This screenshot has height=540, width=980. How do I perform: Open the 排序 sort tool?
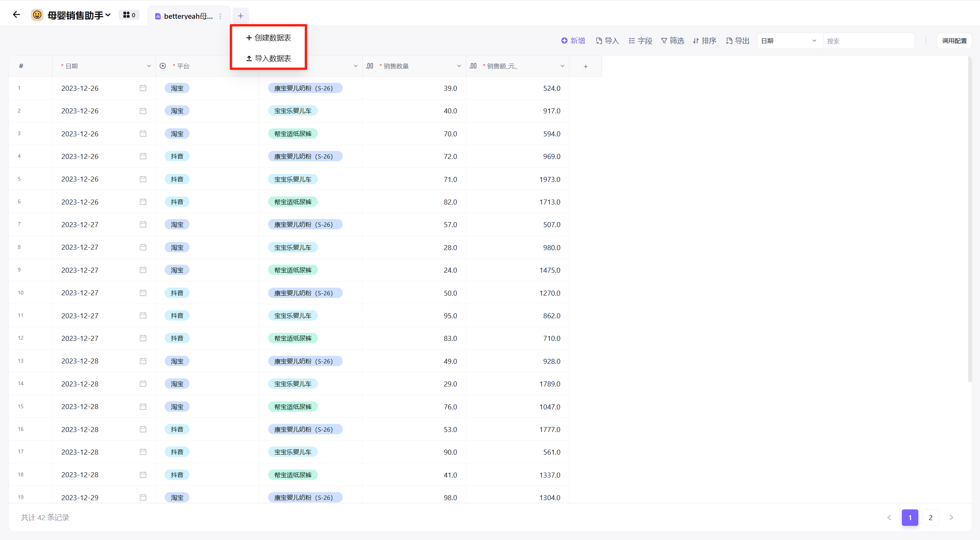click(705, 41)
